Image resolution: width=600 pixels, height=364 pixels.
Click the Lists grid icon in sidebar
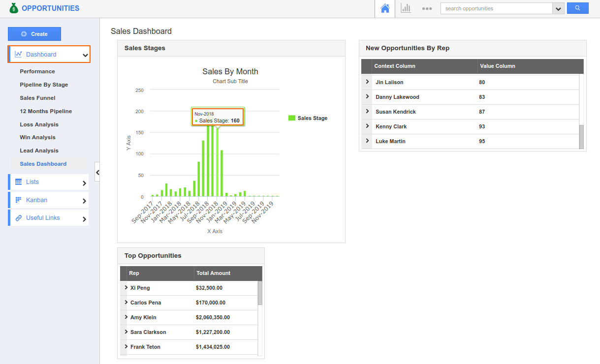(18, 182)
